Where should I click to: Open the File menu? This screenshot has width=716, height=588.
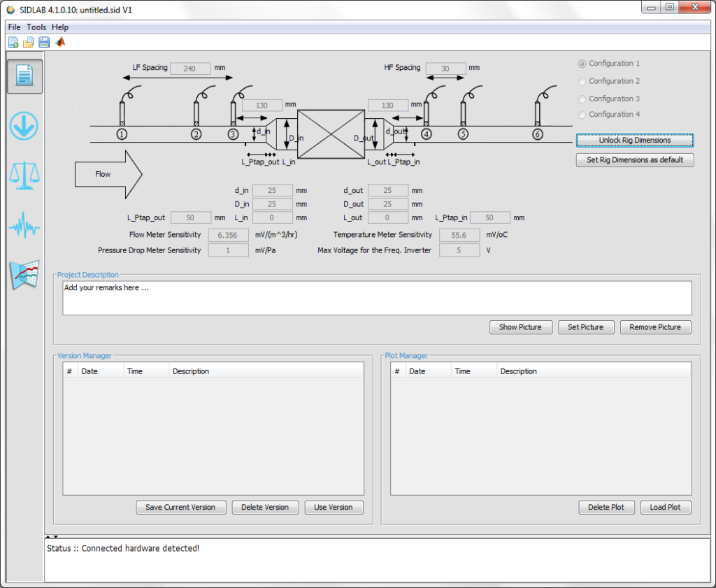[14, 27]
